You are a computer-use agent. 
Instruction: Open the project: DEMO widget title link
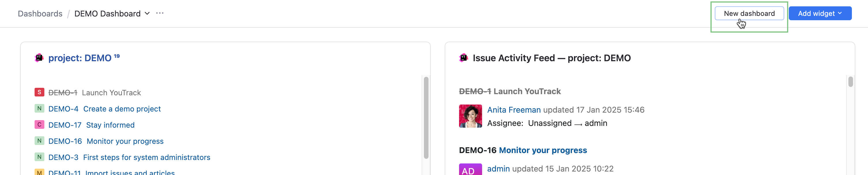click(x=80, y=58)
